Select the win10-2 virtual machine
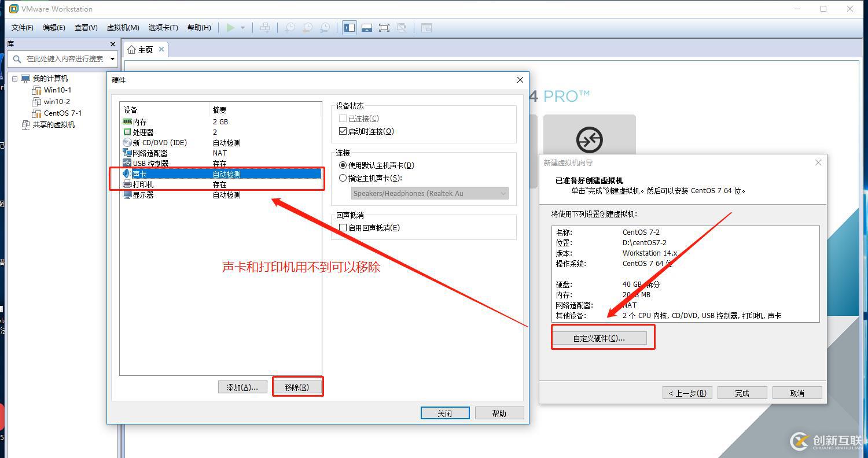Viewport: 868px width, 458px height. click(57, 102)
